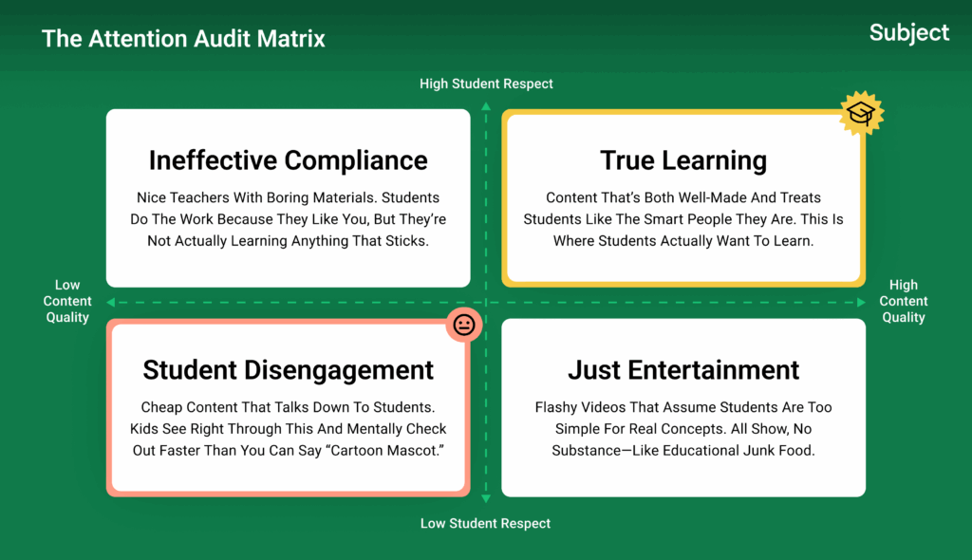Click the Low Student Respect label

[485, 523]
